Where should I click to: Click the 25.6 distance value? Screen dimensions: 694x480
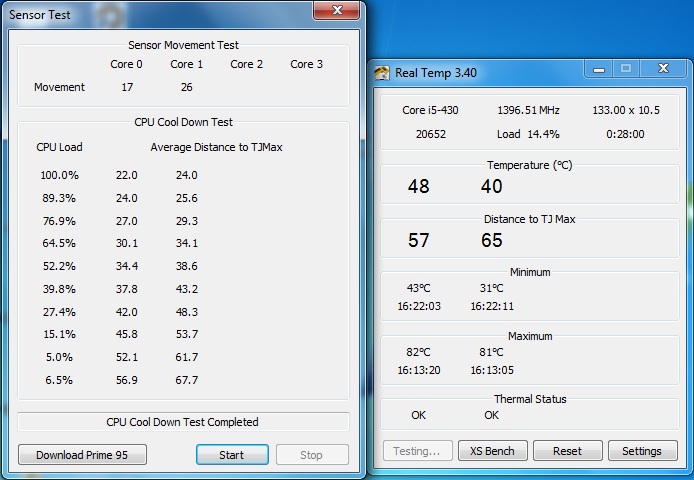tap(186, 198)
